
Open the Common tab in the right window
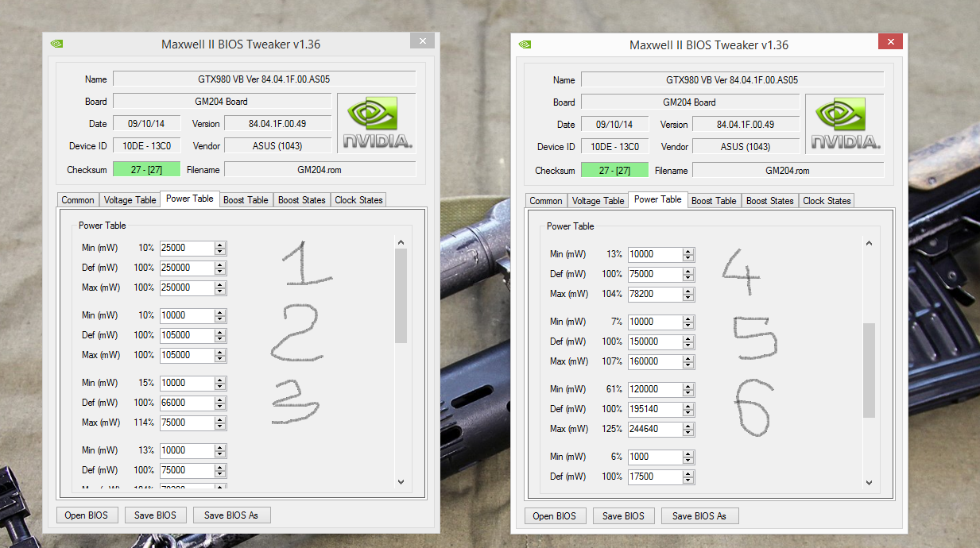coord(546,201)
